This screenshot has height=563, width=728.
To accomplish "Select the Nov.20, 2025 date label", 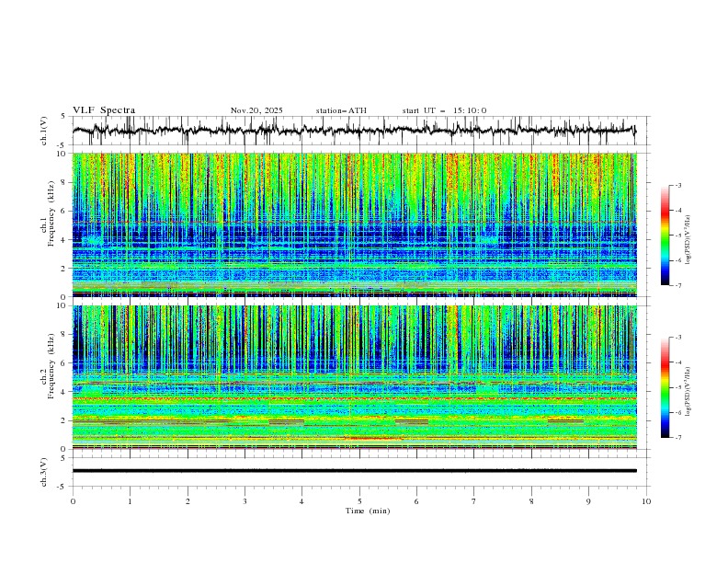I will 256,110.
